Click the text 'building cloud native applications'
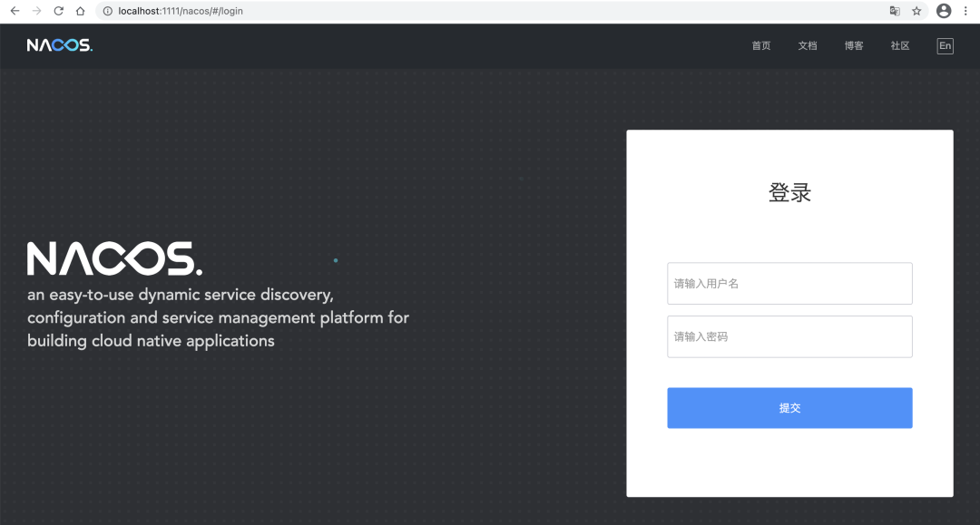The image size is (980, 525). (151, 341)
